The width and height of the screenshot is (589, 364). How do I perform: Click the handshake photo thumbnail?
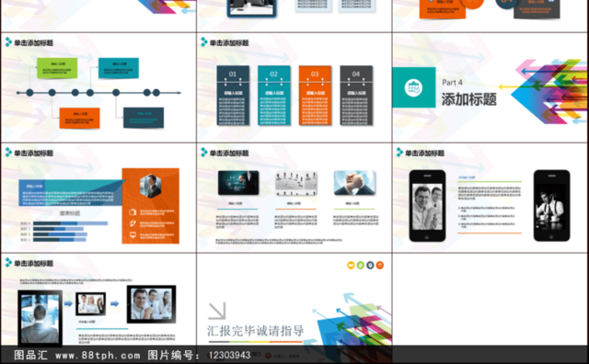coord(354,183)
